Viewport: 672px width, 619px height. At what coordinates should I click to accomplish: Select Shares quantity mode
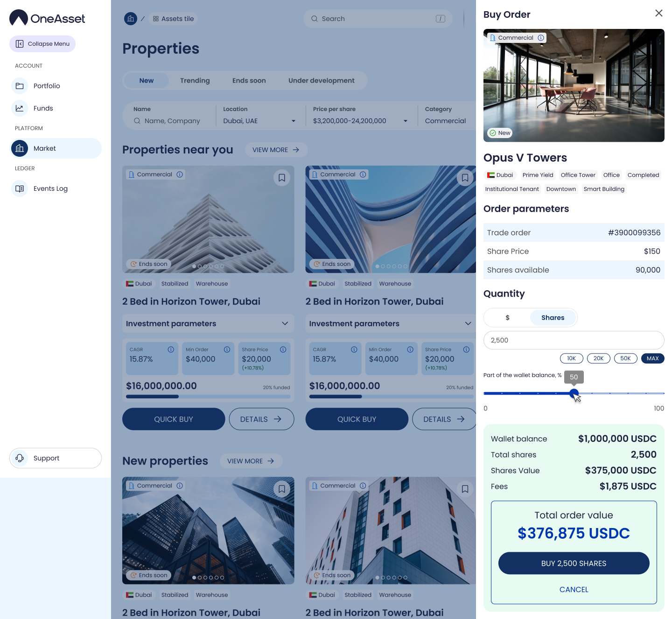click(553, 318)
